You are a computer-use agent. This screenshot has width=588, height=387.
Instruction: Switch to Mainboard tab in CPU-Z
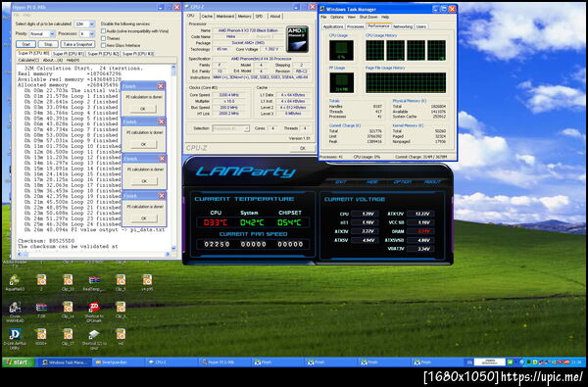[225, 16]
